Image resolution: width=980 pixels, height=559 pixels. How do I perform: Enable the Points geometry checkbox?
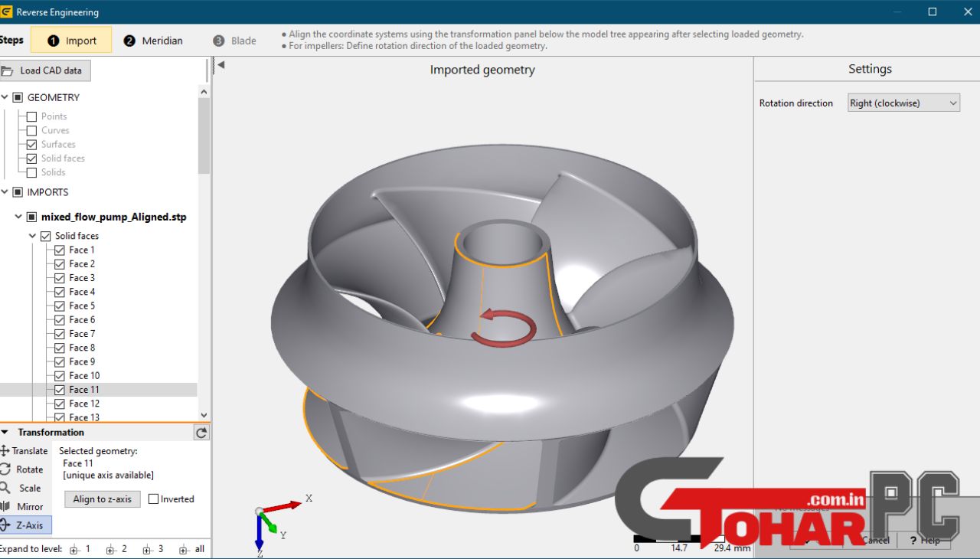[31, 116]
